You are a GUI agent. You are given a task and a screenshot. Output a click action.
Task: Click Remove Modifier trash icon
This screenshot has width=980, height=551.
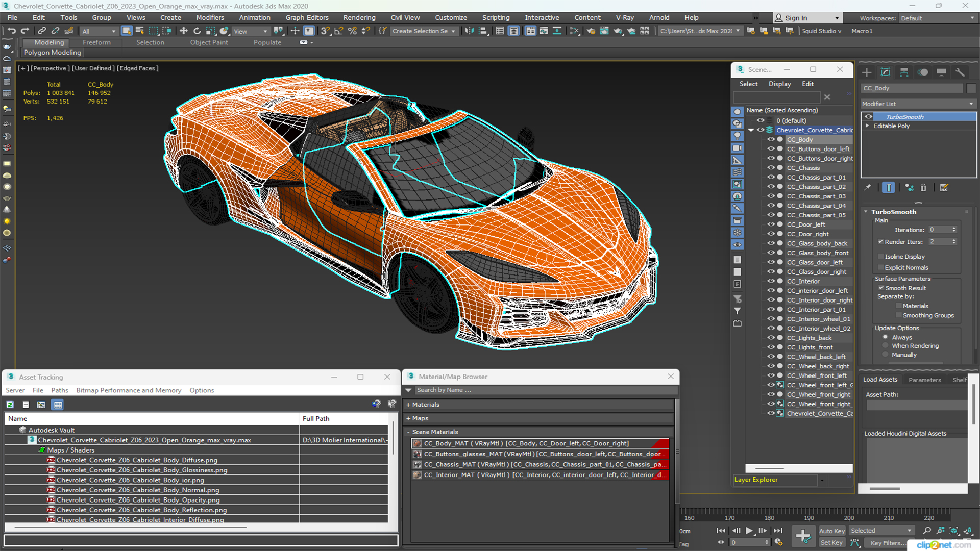tap(923, 188)
